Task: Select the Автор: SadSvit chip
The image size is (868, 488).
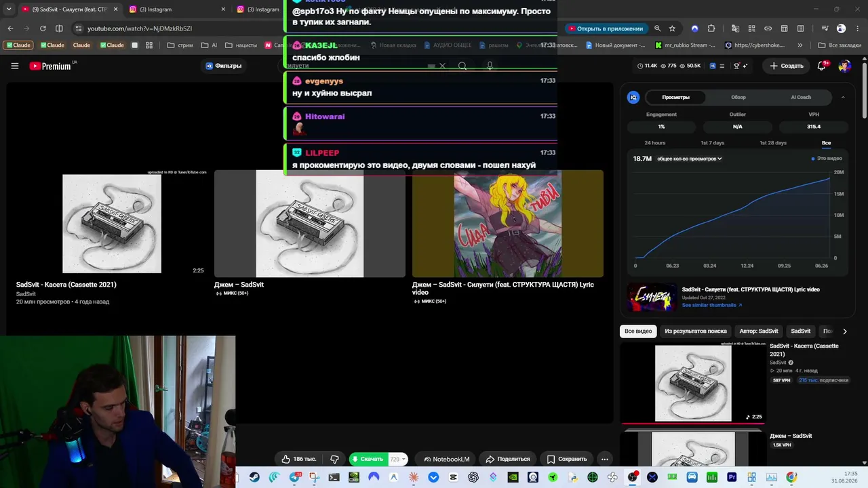Action: [759, 331]
